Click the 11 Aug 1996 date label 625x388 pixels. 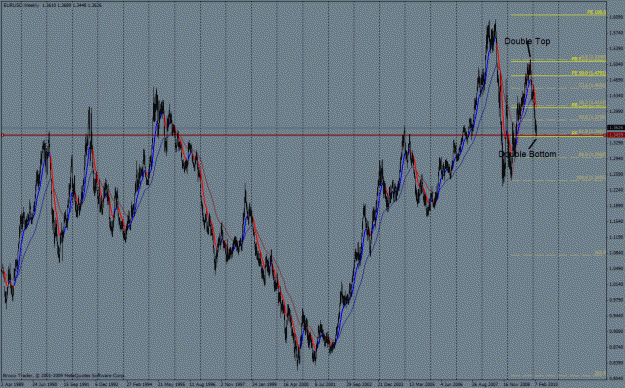coord(202,384)
